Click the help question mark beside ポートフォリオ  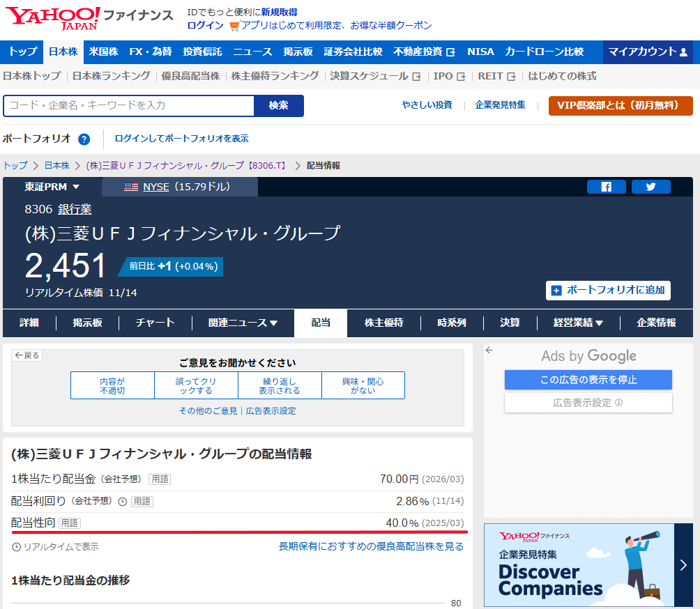click(x=83, y=139)
